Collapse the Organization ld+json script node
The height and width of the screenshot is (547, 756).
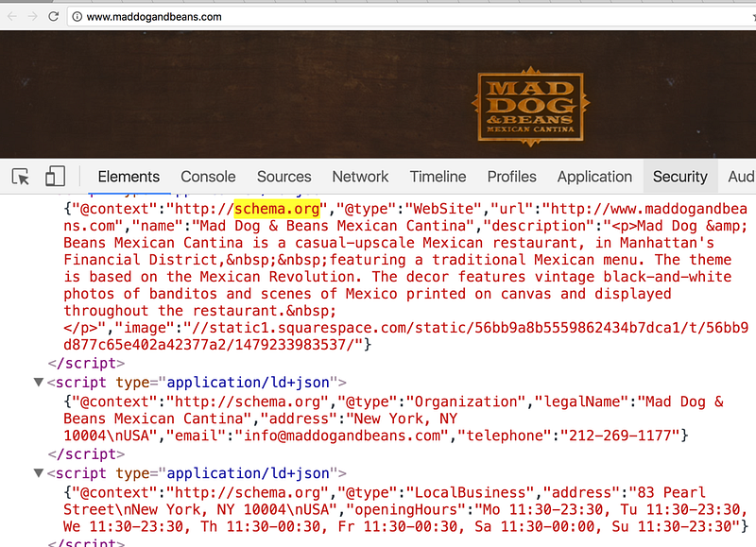pos(39,383)
